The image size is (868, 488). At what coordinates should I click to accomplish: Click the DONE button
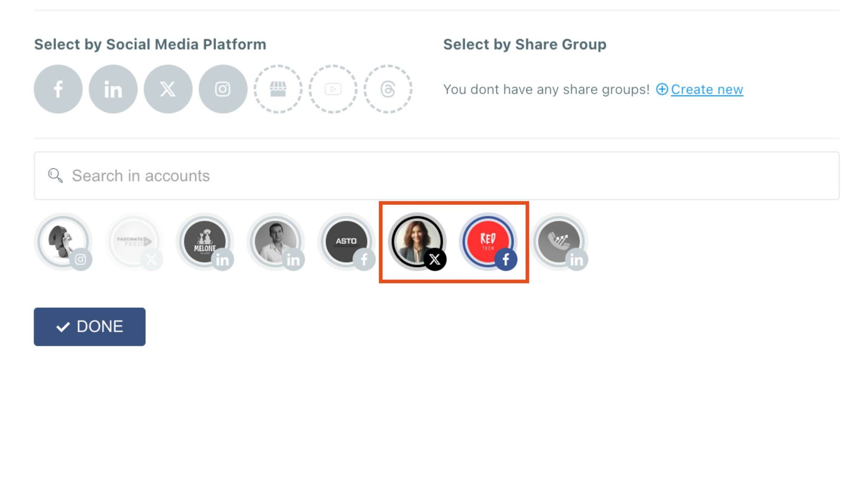pyautogui.click(x=89, y=327)
